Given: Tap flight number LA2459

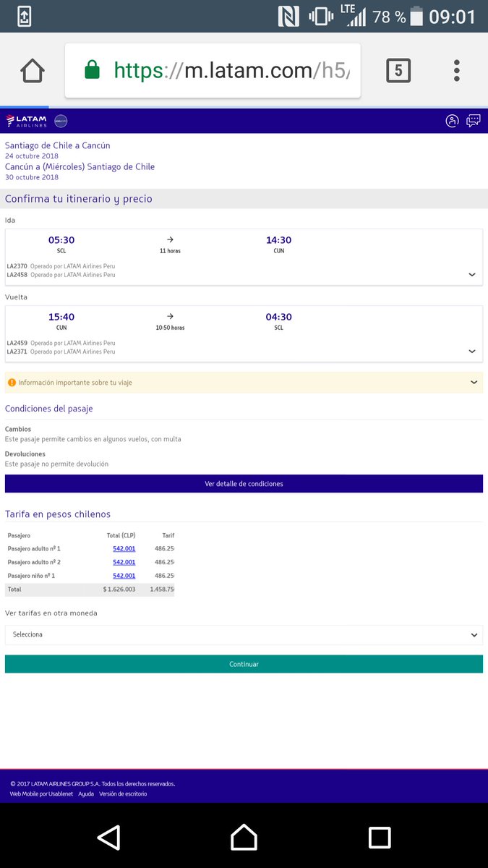Looking at the screenshot, I should click(x=17, y=343).
